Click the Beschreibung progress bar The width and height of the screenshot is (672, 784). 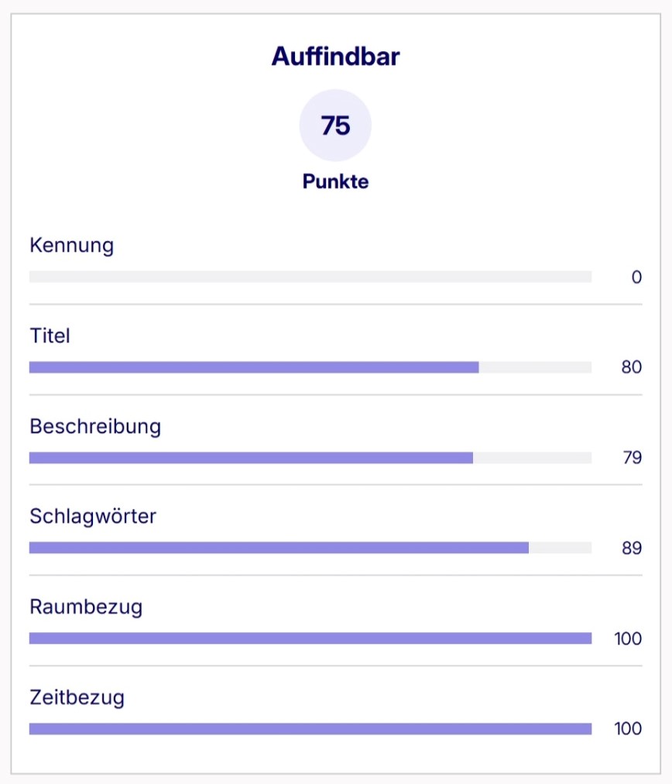(310, 458)
